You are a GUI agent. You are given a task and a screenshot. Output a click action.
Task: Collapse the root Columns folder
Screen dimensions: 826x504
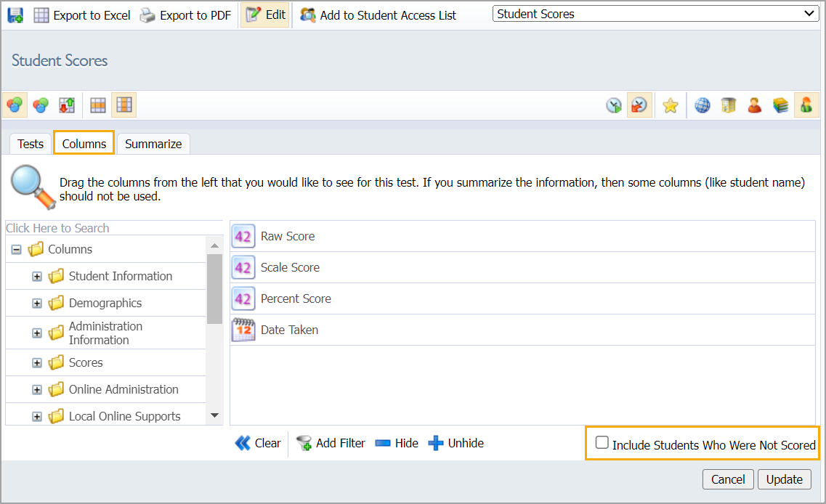[x=17, y=250]
